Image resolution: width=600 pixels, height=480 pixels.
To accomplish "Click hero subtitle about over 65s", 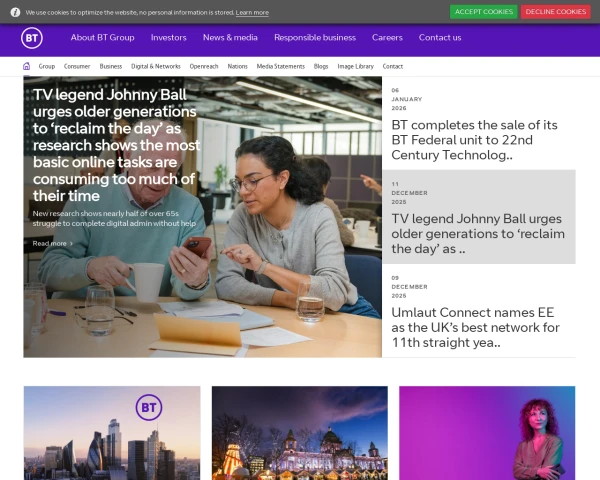I will [x=114, y=218].
